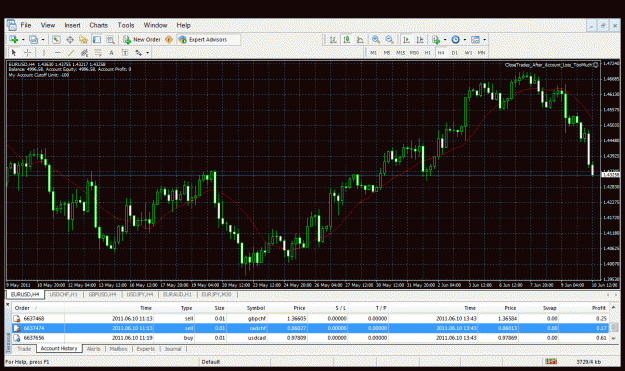Select the Text Label tool
This screenshot has height=371, width=625.
125,52
